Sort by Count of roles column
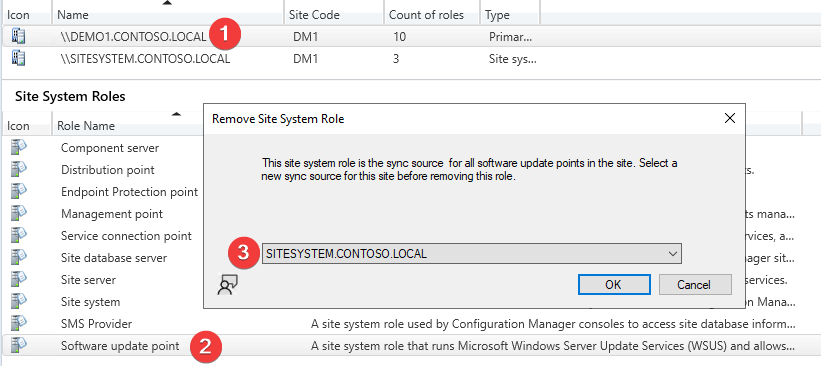821x366 pixels. (x=432, y=15)
